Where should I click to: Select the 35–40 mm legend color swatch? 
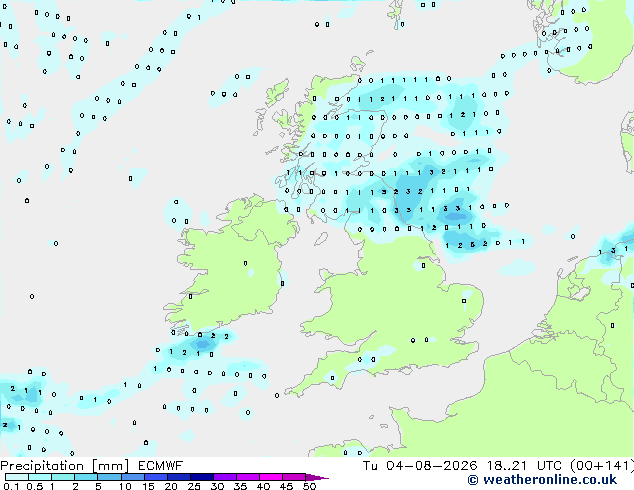pos(247,477)
